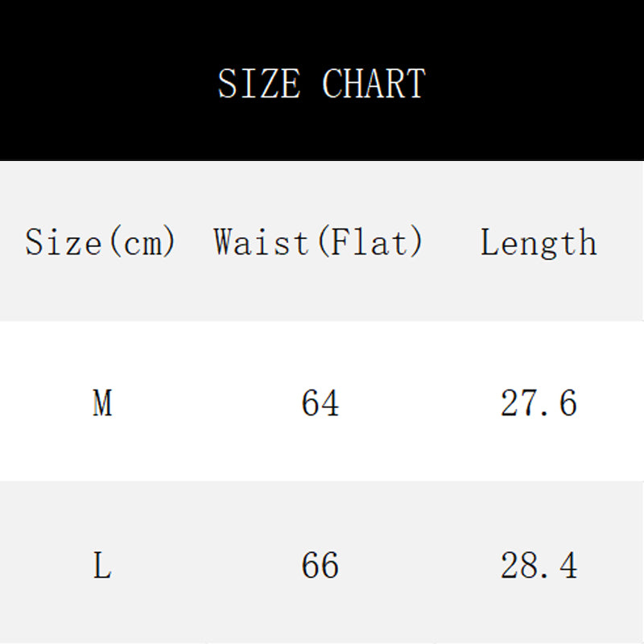This screenshot has width=644, height=644.
Task: Click the word Size in the header row
Action: point(64,242)
